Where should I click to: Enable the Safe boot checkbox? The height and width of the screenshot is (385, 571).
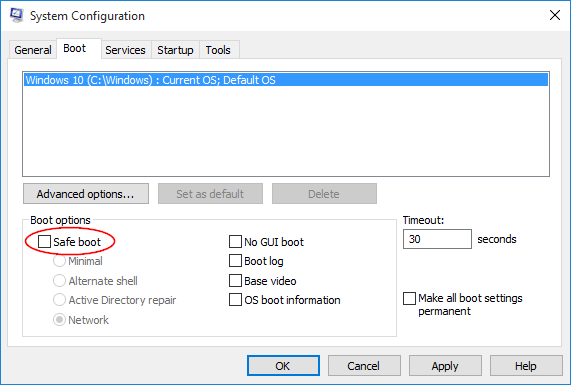(x=44, y=241)
